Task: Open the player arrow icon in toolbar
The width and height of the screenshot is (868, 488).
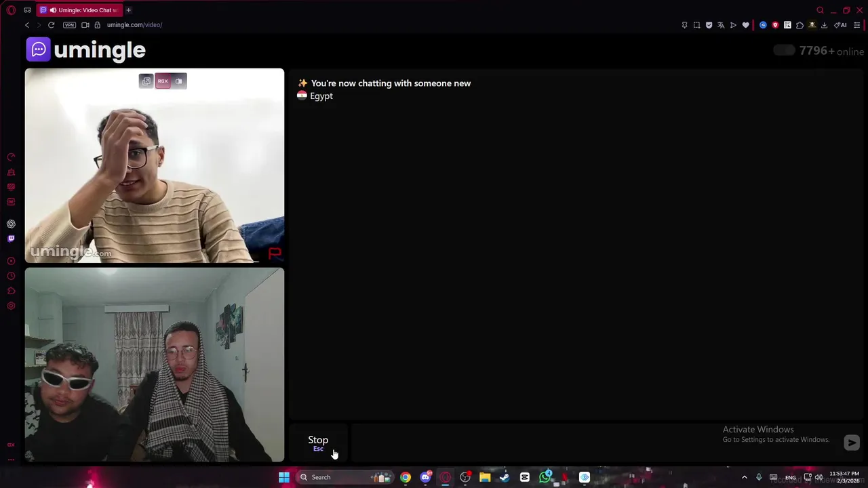Action: tap(733, 25)
